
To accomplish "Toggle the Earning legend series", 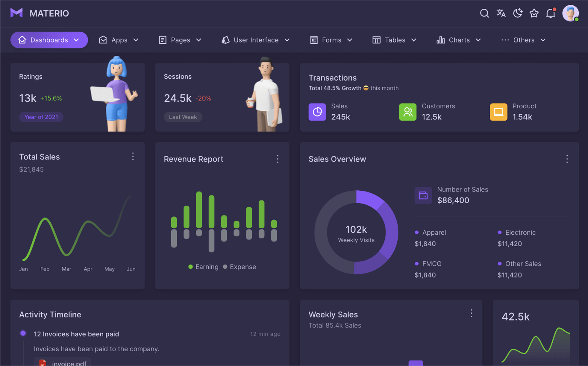I will pos(203,267).
